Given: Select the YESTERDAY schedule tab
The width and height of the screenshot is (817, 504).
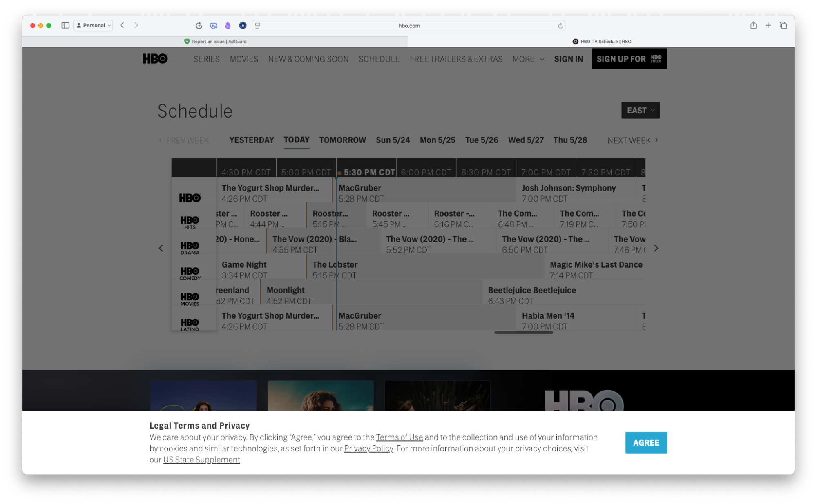Looking at the screenshot, I should pos(252,140).
